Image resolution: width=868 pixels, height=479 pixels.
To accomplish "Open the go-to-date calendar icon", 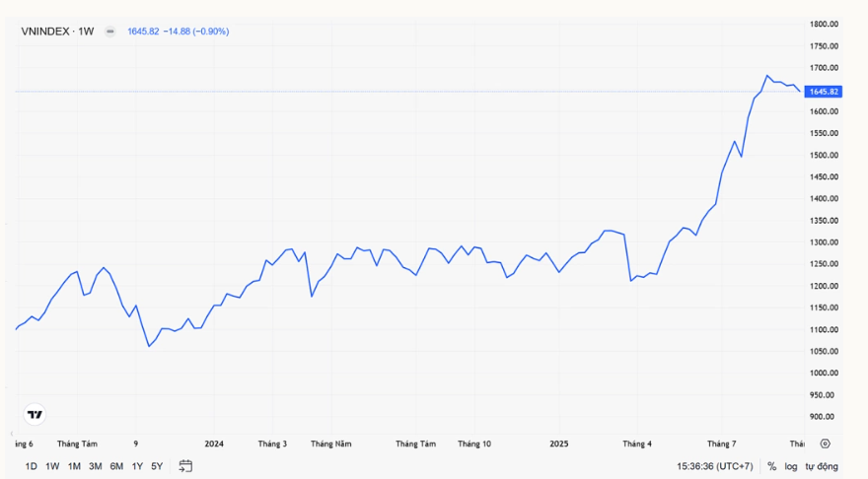I will [x=185, y=466].
